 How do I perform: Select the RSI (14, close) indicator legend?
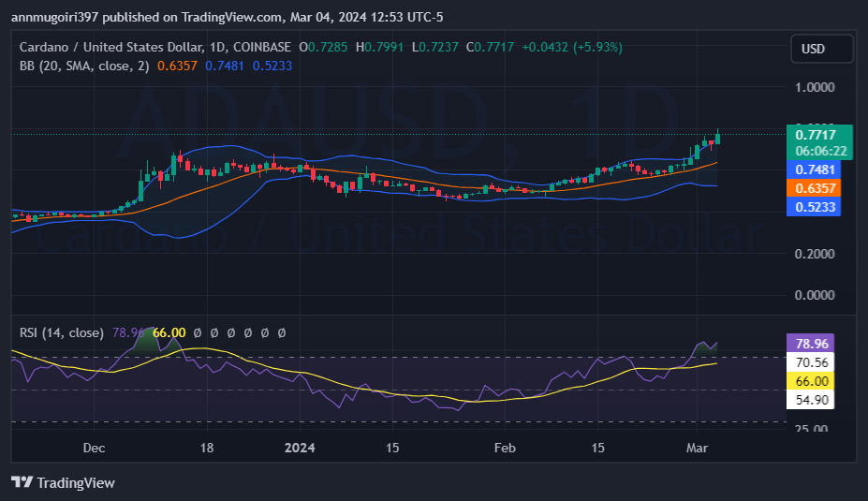(x=62, y=332)
